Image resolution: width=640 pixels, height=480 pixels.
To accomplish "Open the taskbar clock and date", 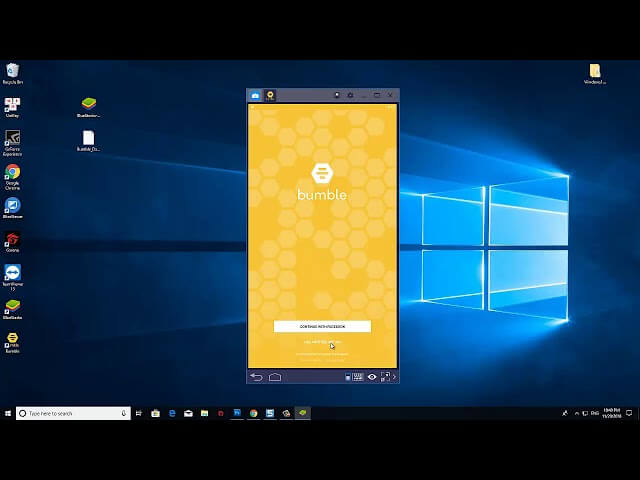I will tap(612, 413).
